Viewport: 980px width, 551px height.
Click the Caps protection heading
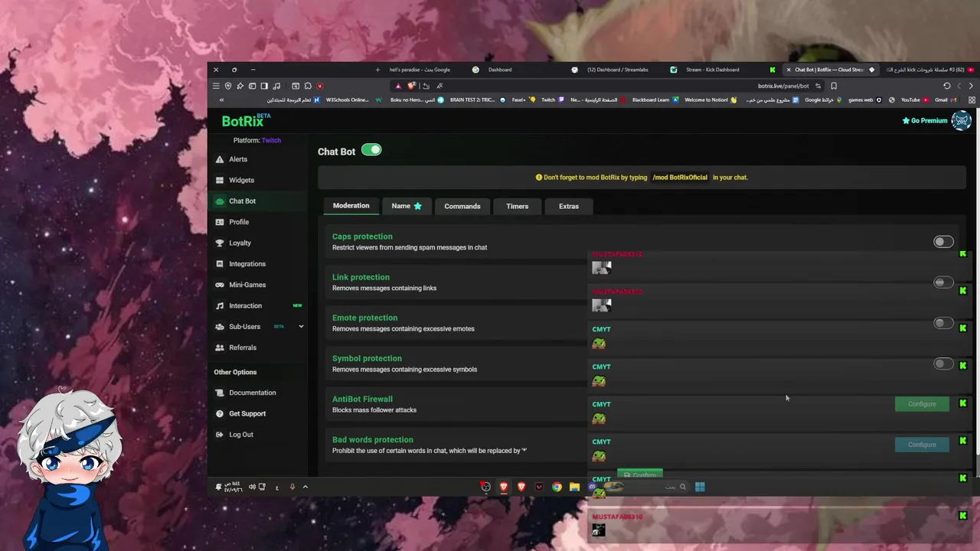[x=362, y=236]
